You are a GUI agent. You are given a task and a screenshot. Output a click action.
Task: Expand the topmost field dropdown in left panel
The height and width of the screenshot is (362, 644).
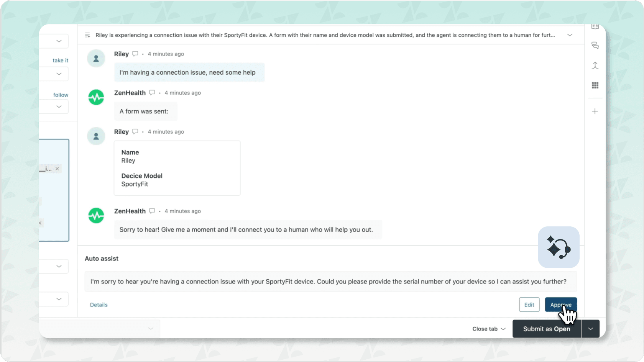pyautogui.click(x=59, y=41)
